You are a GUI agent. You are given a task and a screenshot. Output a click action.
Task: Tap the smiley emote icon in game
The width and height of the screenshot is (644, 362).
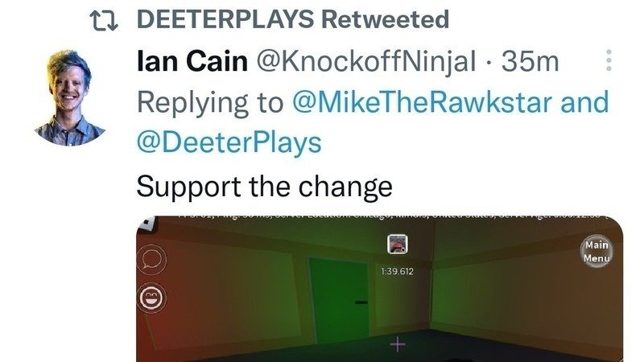pyautogui.click(x=153, y=297)
